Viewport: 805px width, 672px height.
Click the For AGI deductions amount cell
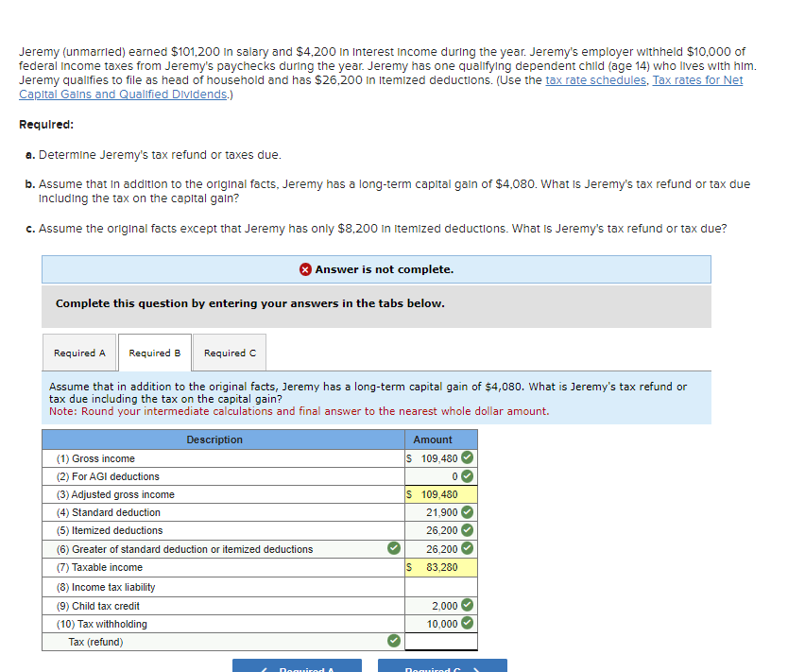pyautogui.click(x=441, y=476)
